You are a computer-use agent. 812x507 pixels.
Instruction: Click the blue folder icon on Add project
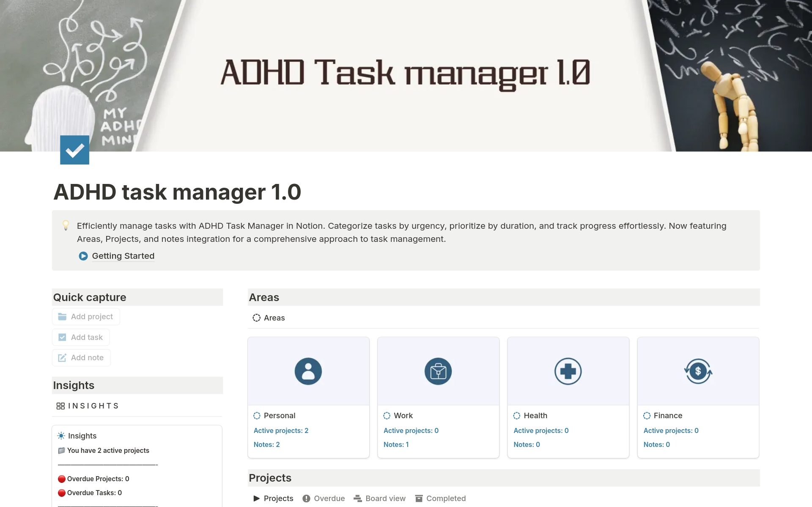pyautogui.click(x=62, y=316)
